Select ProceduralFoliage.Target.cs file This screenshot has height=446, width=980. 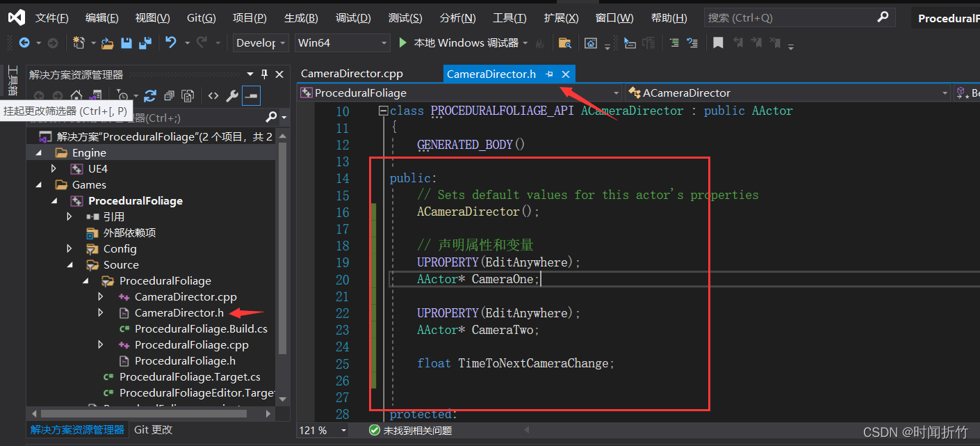pos(190,377)
